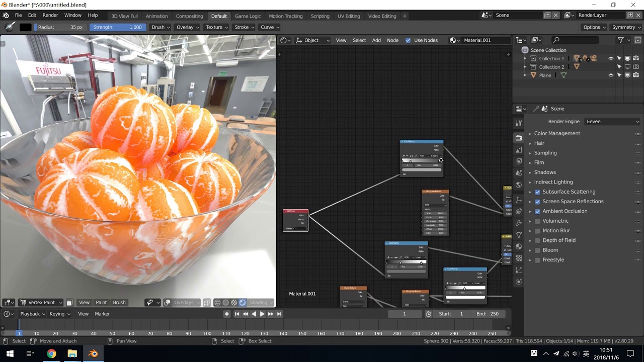Disable Screen Space Reflections checkbox
This screenshot has width=644, height=362.
coord(537,202)
